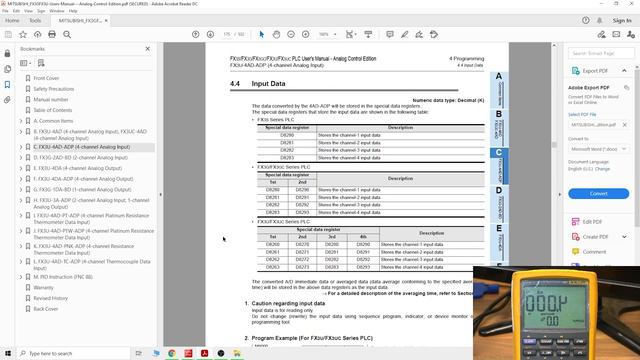The height and width of the screenshot is (360, 640).
Task: Click the upload to cloud icon
Action: [x=38, y=35]
